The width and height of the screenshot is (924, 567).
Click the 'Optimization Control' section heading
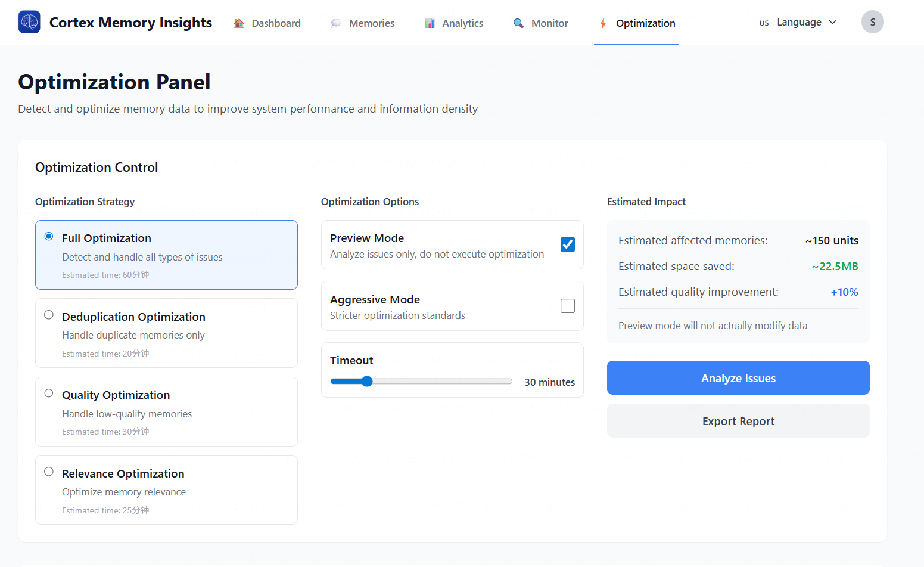tap(97, 167)
